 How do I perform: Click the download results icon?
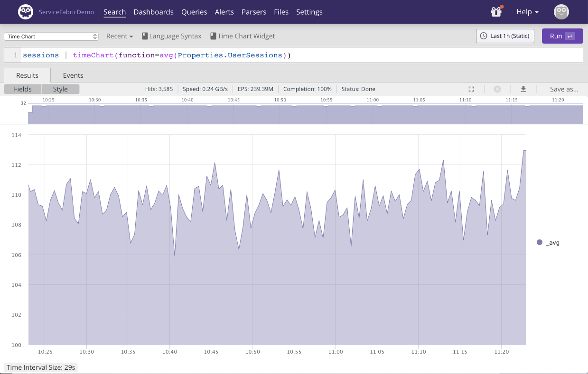pyautogui.click(x=523, y=89)
